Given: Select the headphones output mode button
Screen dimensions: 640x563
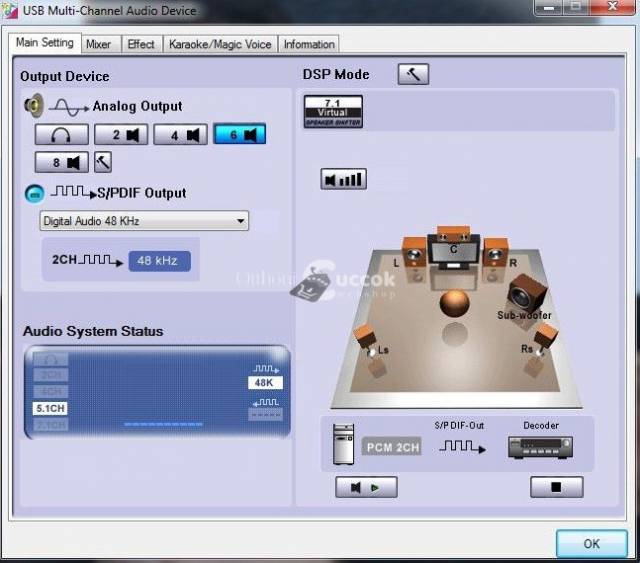Looking at the screenshot, I should [61, 134].
